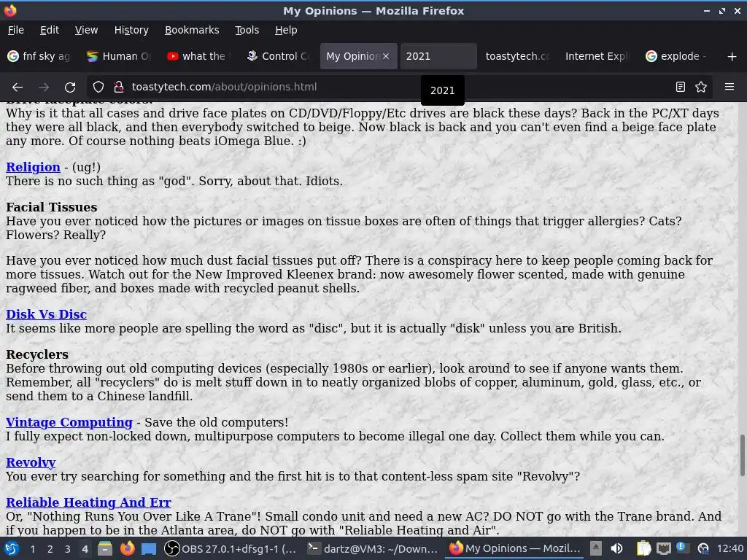Screen dimensions: 747x560
Task: Open the View menu
Action: [x=86, y=30]
